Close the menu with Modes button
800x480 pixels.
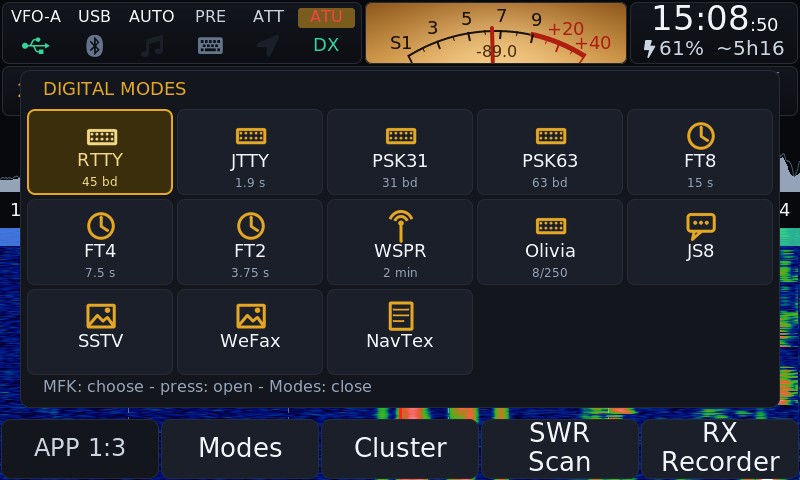240,448
